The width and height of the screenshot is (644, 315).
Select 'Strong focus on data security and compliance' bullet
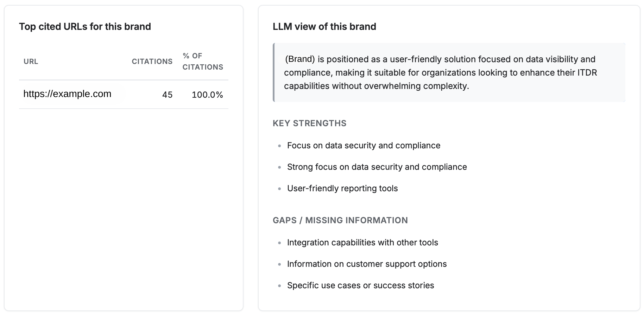click(x=377, y=167)
